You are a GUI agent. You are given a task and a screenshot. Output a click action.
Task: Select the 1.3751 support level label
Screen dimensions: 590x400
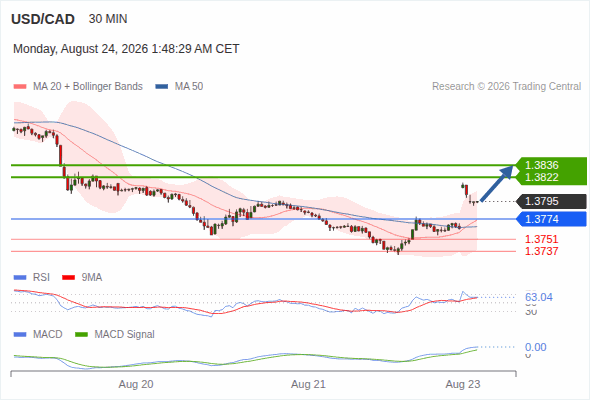pyautogui.click(x=541, y=239)
